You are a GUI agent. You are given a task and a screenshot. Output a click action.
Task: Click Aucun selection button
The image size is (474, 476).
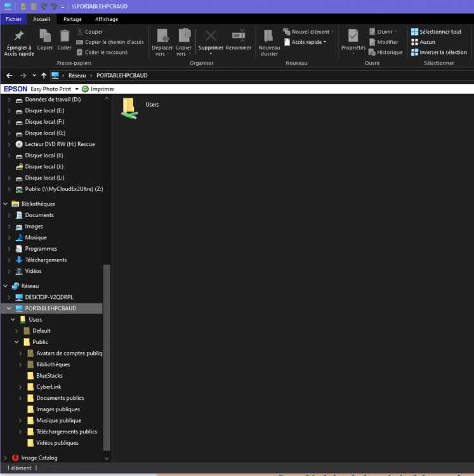click(423, 42)
